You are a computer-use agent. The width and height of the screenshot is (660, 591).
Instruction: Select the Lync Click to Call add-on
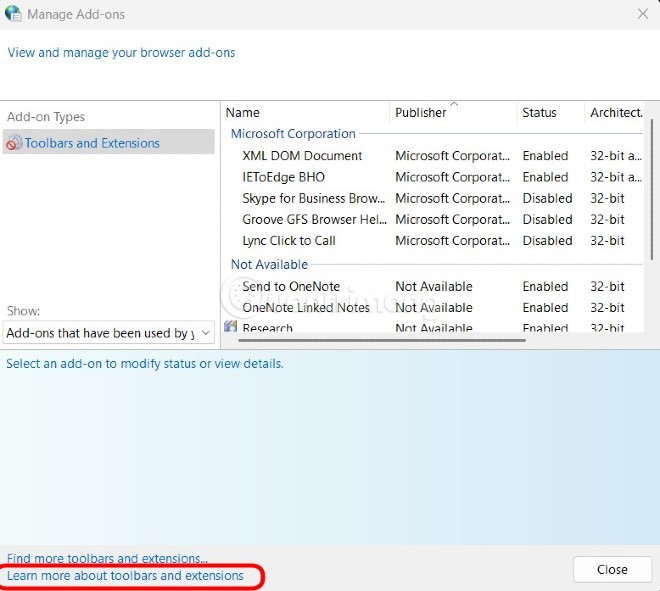coord(289,241)
